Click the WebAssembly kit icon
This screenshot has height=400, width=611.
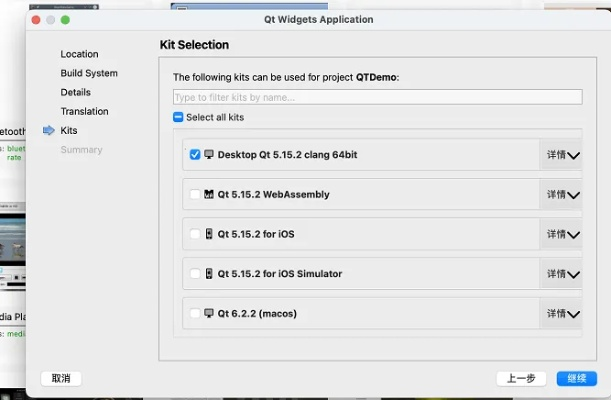click(x=209, y=194)
